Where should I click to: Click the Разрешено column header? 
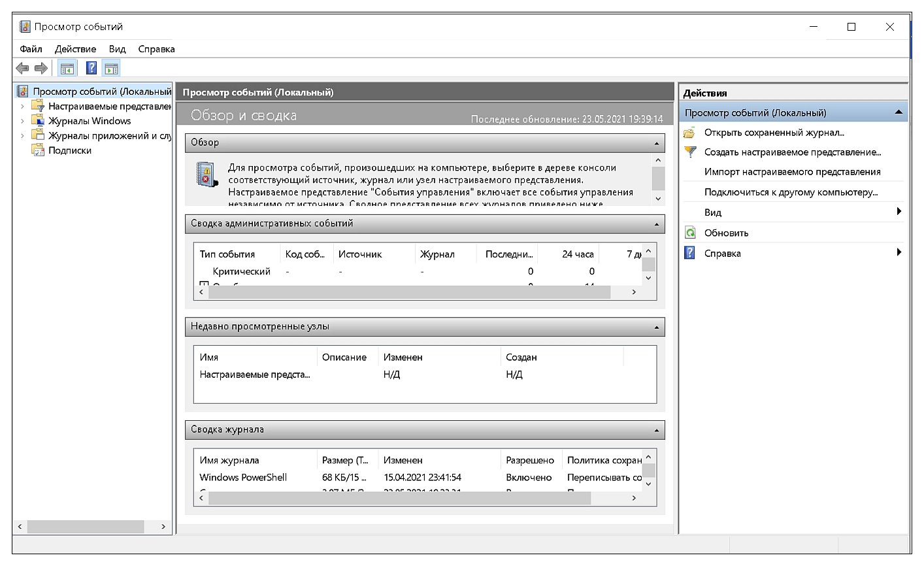pos(531,461)
